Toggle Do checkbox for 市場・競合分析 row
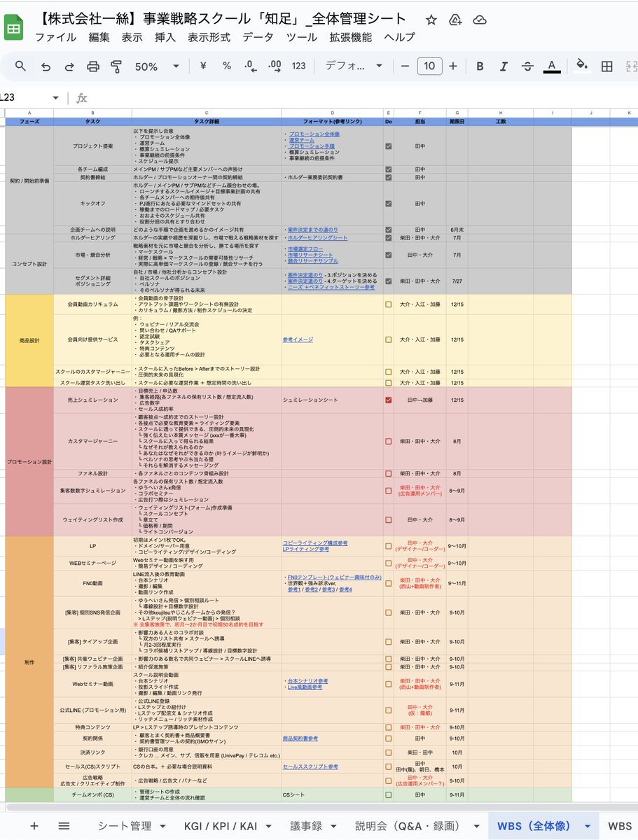Viewport: 638px width, 840px height. coord(388,256)
